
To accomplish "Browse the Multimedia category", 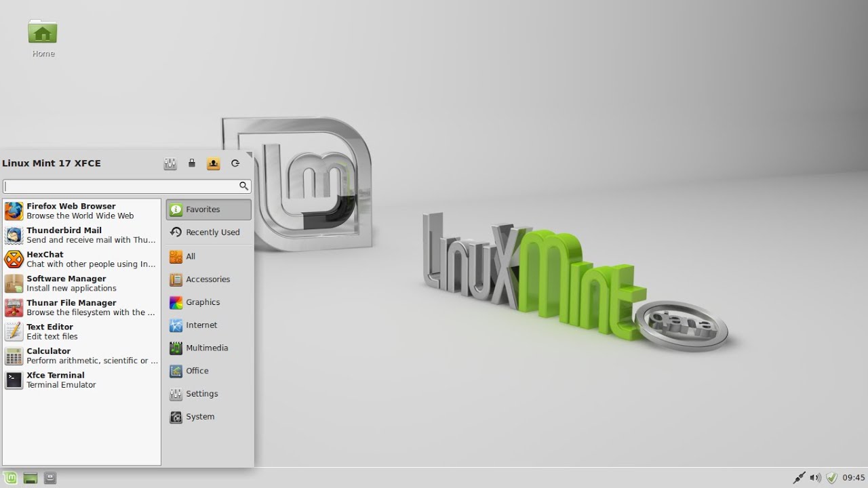I will tap(208, 348).
